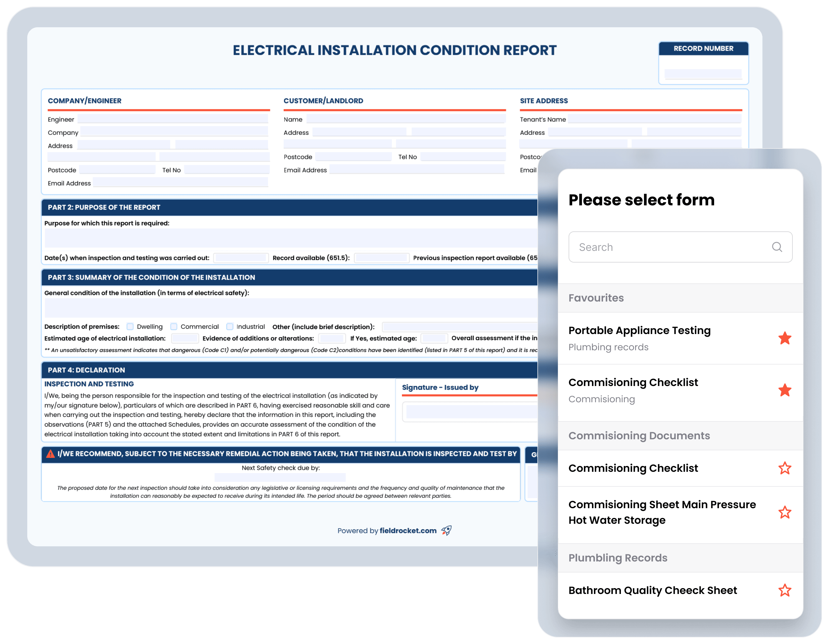This screenshot has height=644, width=822.
Task: Choose Bathroom Quality Cheeck Sheet form
Action: 680,590
